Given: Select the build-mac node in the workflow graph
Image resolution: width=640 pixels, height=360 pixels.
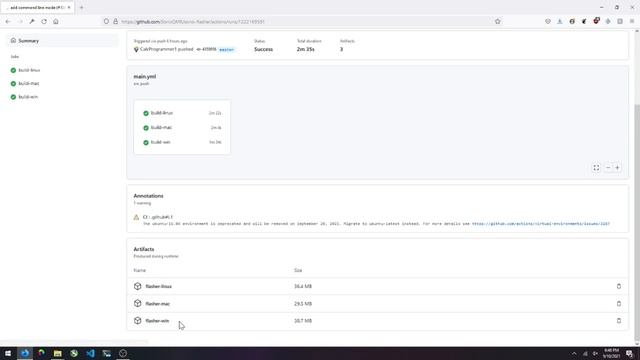Looking at the screenshot, I should 182,128.
